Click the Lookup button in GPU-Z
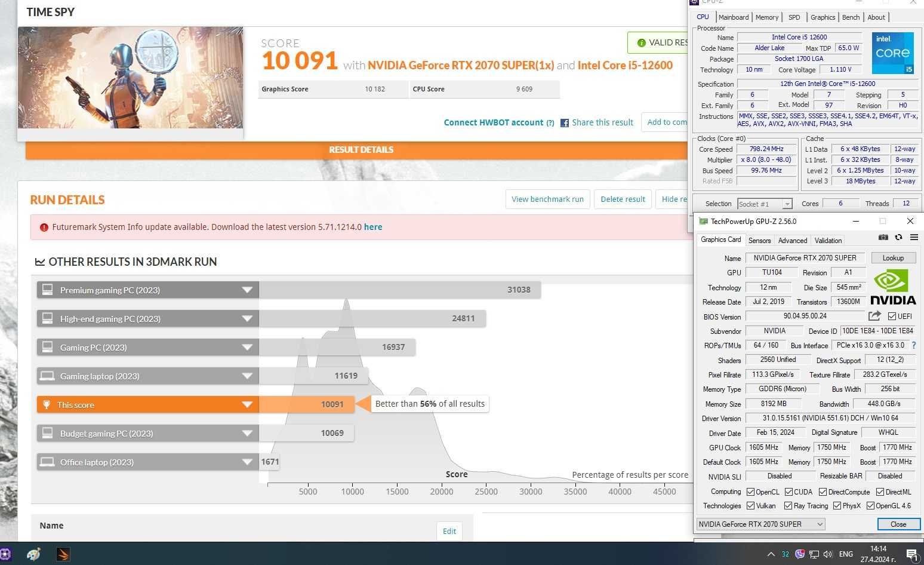 click(x=893, y=258)
